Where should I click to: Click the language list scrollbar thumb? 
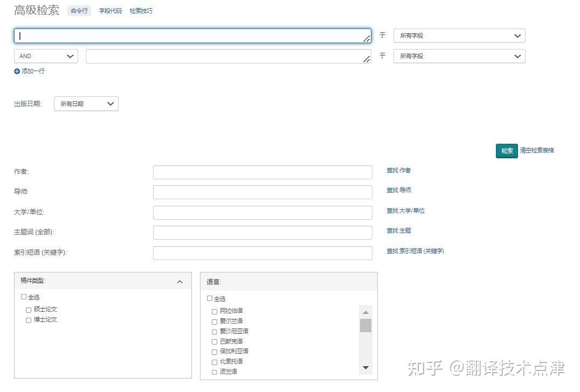click(365, 325)
